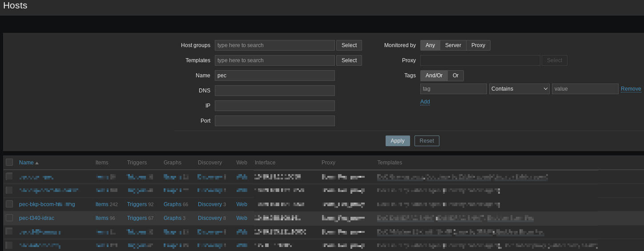Viewport: 644px width, 251px height.
Task: Select And/Or tag evaluation mode
Action: 434,76
